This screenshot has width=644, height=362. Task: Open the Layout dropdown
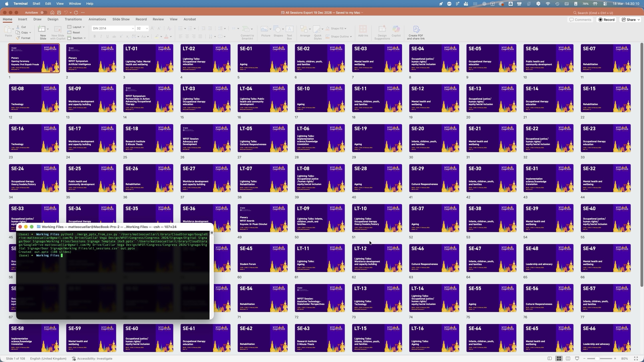click(76, 27)
